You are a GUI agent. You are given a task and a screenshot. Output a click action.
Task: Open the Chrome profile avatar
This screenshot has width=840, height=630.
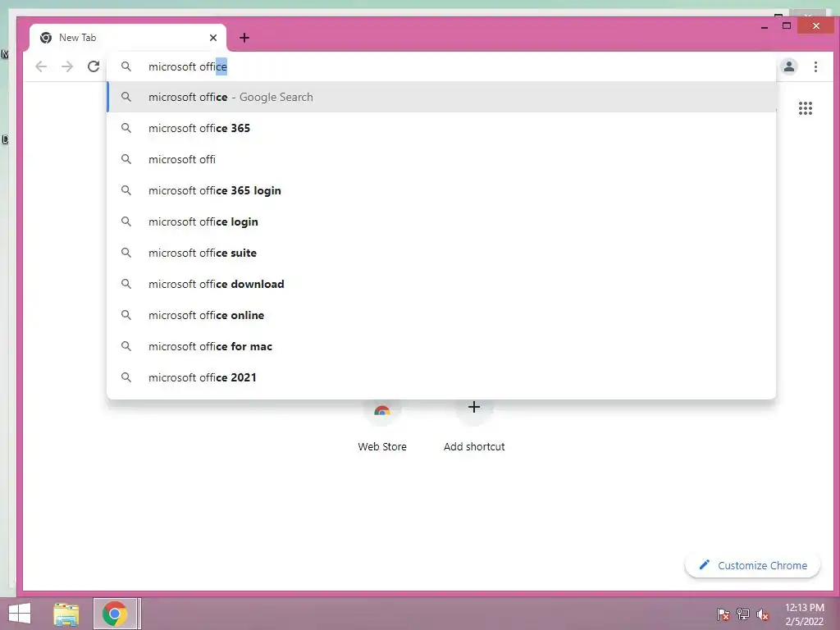pyautogui.click(x=788, y=66)
